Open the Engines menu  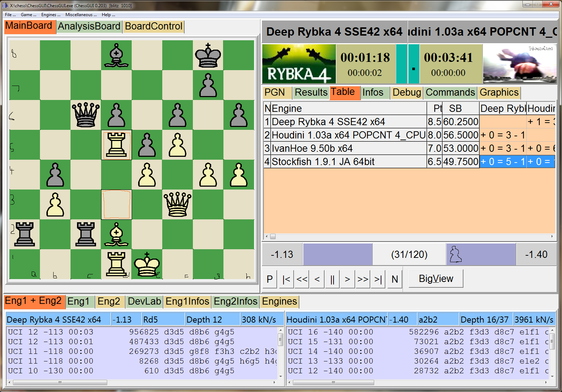coord(51,15)
